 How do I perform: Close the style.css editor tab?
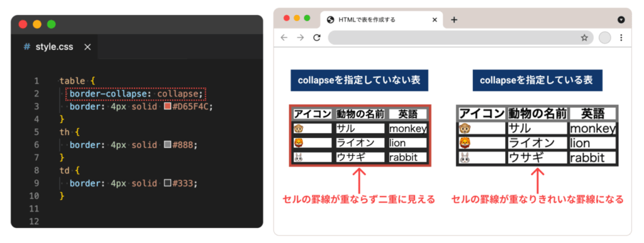87,47
